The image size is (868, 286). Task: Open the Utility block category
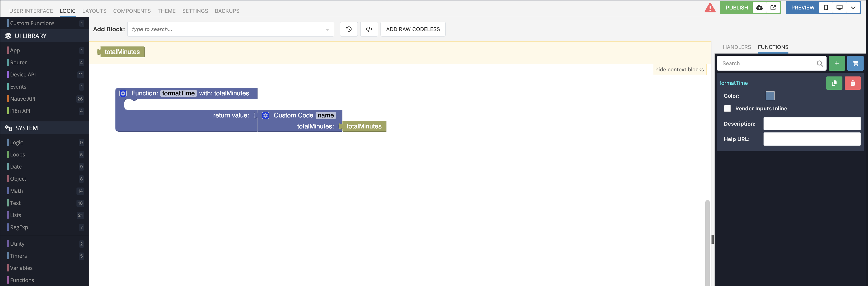click(x=45, y=244)
